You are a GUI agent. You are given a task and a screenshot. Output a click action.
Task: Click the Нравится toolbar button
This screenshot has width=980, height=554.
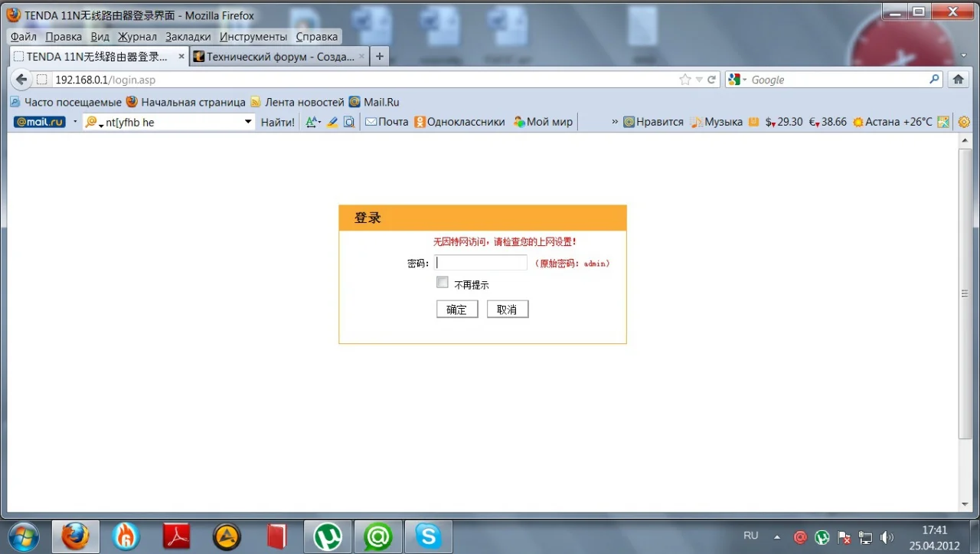pyautogui.click(x=653, y=122)
